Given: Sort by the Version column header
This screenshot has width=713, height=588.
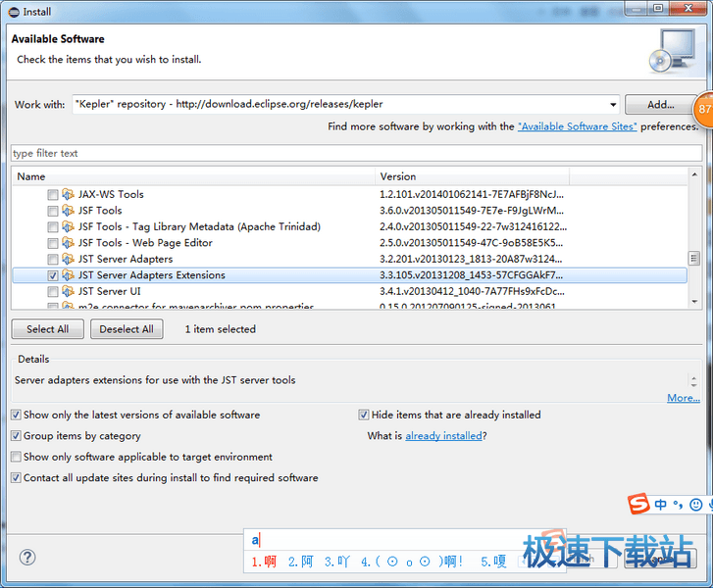Looking at the screenshot, I should 473,176.
